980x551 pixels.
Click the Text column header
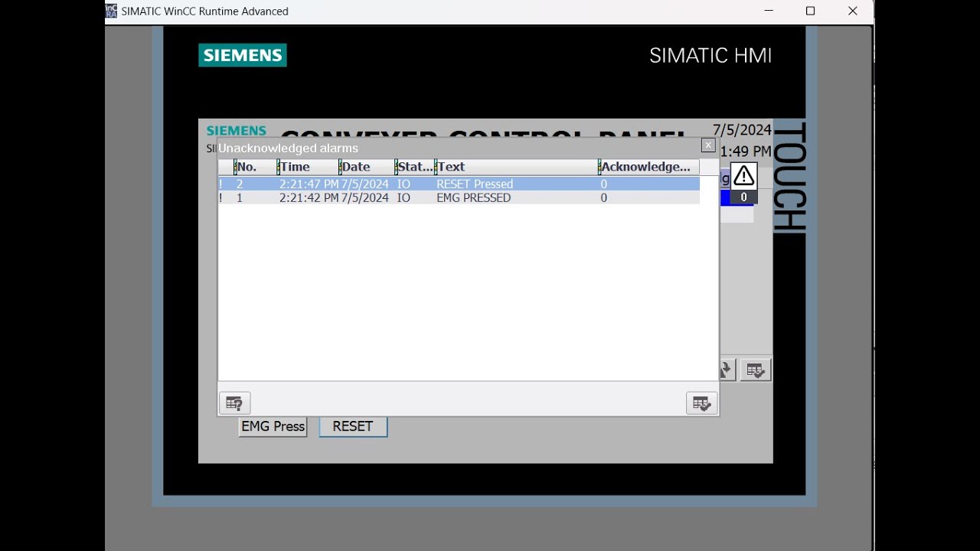click(x=517, y=167)
